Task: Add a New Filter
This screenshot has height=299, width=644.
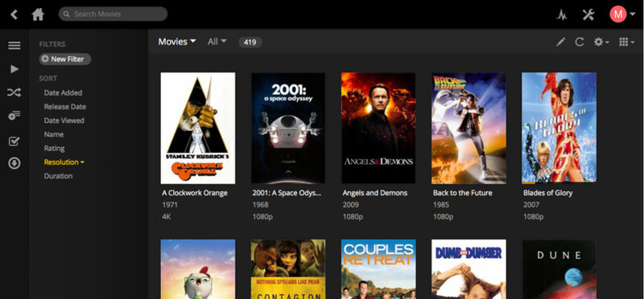Action: [x=65, y=59]
